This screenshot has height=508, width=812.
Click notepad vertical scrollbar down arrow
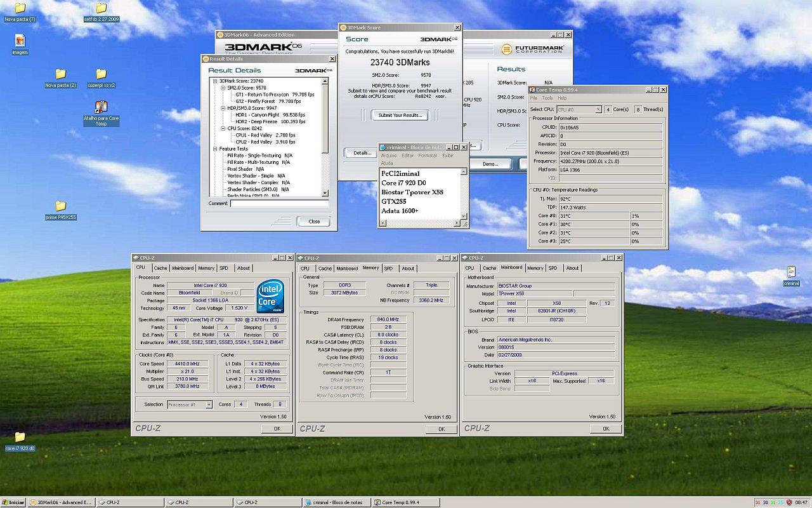464,216
